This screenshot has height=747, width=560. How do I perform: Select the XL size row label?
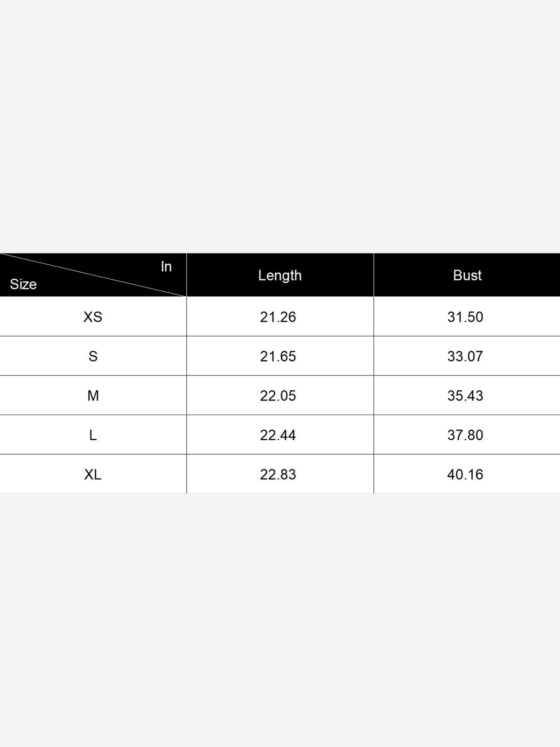click(93, 475)
